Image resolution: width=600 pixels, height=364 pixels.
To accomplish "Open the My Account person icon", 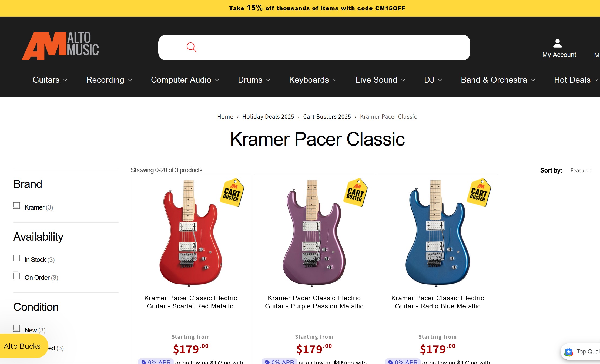I will coord(557,43).
